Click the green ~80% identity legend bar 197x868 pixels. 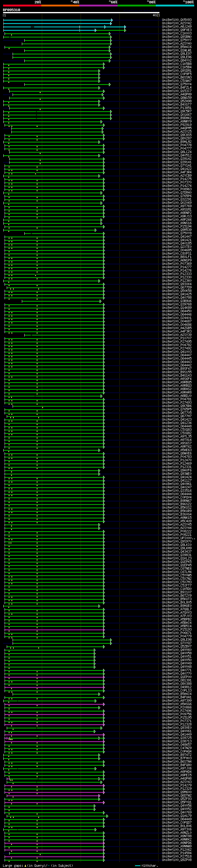[137, 6]
